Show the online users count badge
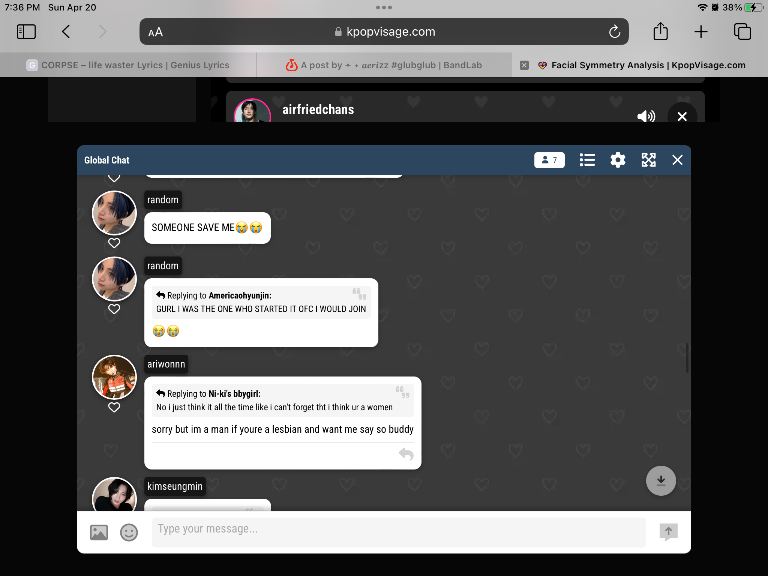Screen dimensions: 768x576 pyautogui.click(x=549, y=160)
